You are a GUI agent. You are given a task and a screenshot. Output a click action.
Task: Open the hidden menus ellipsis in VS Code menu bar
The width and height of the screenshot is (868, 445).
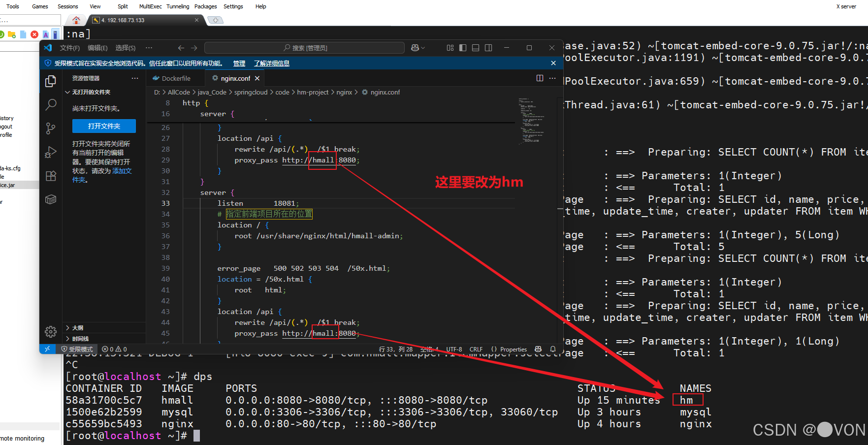click(x=149, y=48)
